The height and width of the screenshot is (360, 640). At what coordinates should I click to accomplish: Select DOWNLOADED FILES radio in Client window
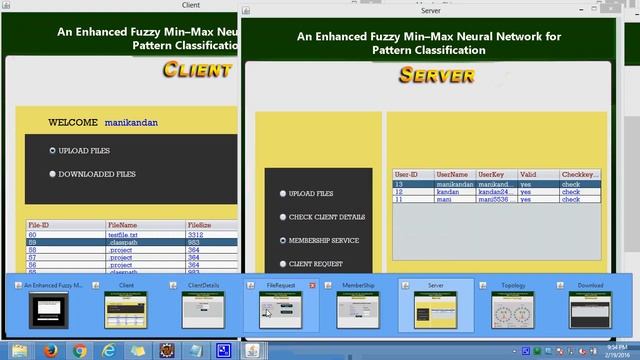(52, 174)
